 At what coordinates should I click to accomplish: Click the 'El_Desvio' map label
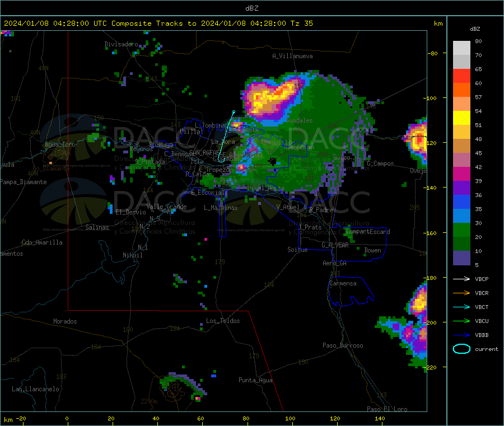click(130, 212)
